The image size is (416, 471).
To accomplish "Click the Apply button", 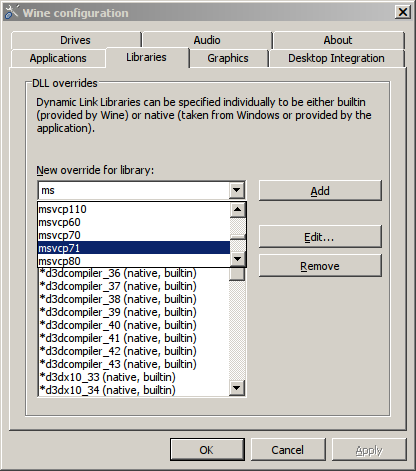I will coord(369,450).
